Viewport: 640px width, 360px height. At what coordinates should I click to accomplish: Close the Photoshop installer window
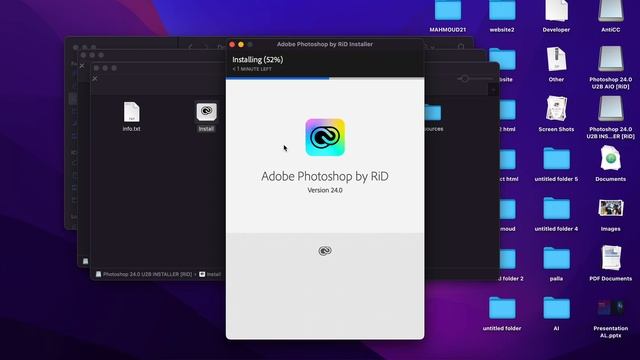click(232, 44)
